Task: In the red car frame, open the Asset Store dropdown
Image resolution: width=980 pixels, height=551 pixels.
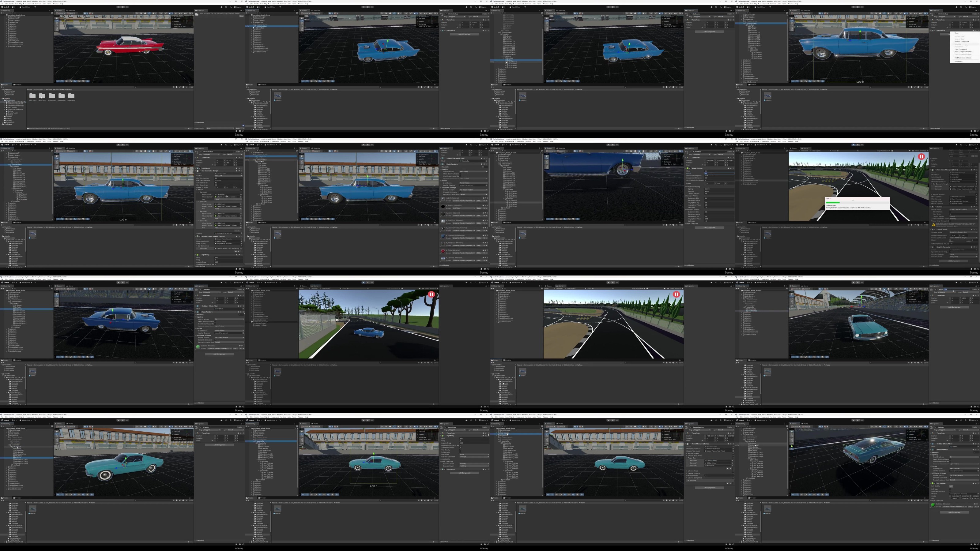Action: point(26,7)
